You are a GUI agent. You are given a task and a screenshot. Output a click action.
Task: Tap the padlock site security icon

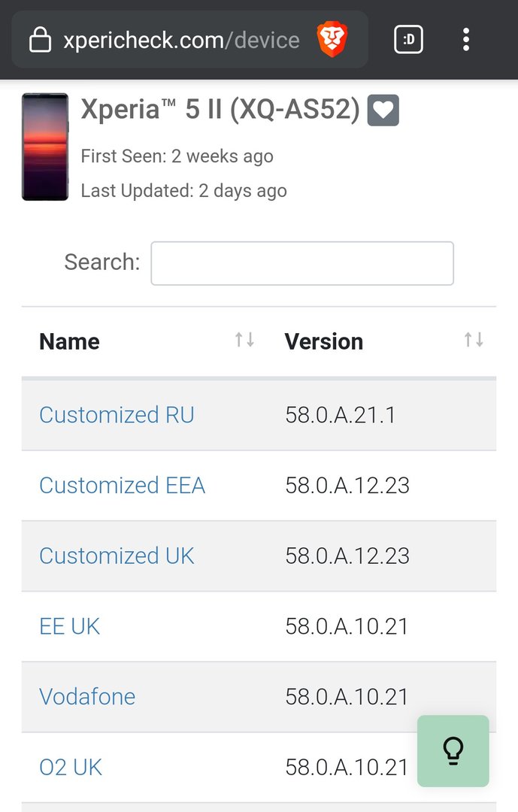[x=40, y=40]
